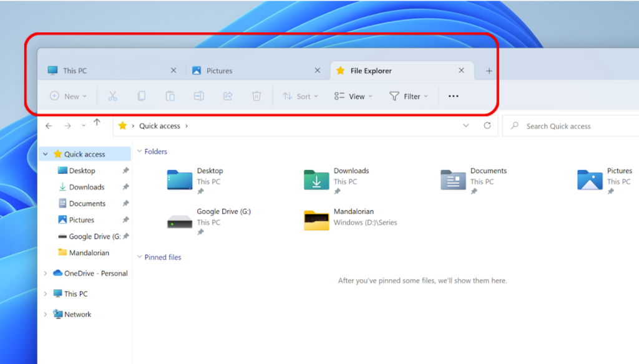The width and height of the screenshot is (639, 364).
Task: Click the Copy icon in toolbar
Action: 142,96
